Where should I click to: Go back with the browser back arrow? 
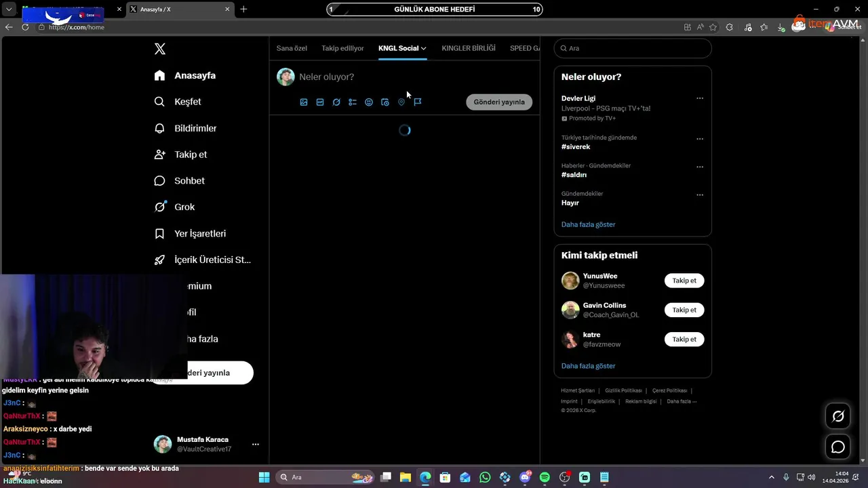click(x=9, y=27)
